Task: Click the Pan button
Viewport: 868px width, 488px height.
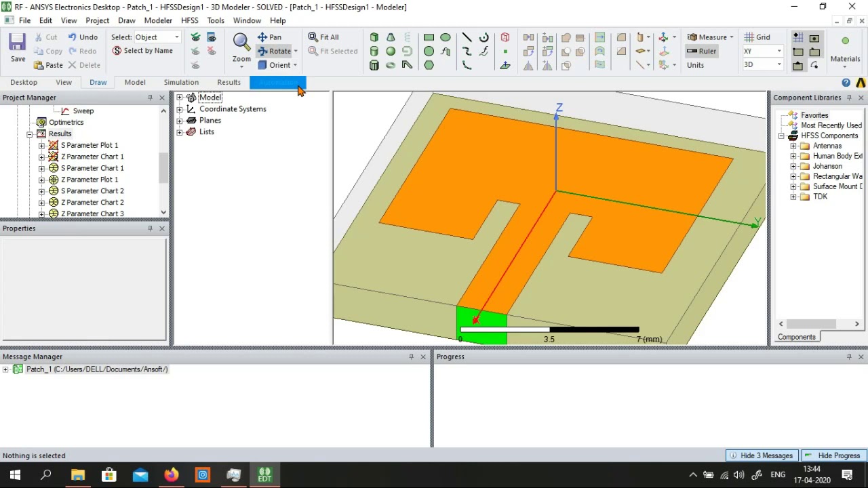Action: (x=269, y=37)
